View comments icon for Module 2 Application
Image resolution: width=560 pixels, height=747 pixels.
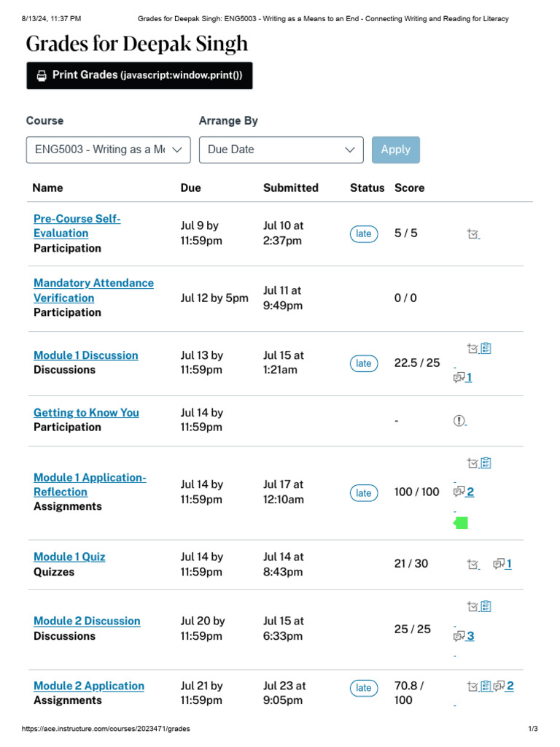(x=499, y=686)
